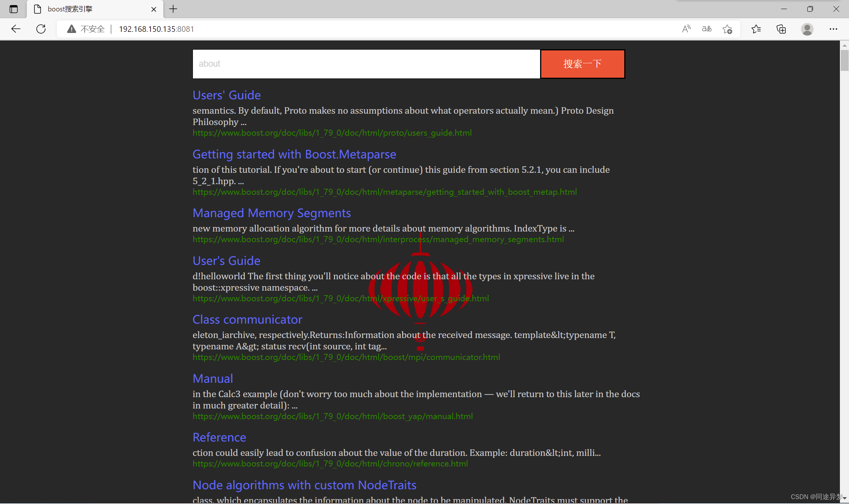This screenshot has width=849, height=504.
Task: Click the chrono reference.html URL
Action: point(330,463)
